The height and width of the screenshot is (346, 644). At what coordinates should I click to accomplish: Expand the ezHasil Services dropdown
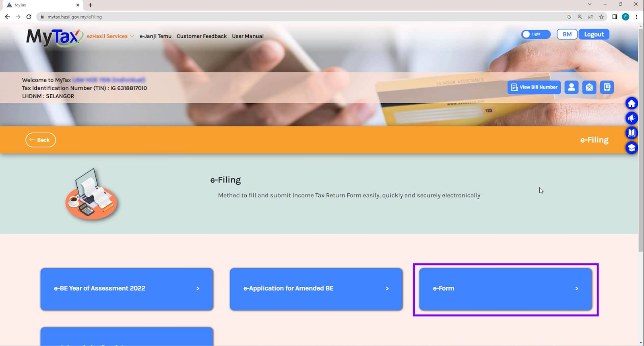click(x=111, y=36)
